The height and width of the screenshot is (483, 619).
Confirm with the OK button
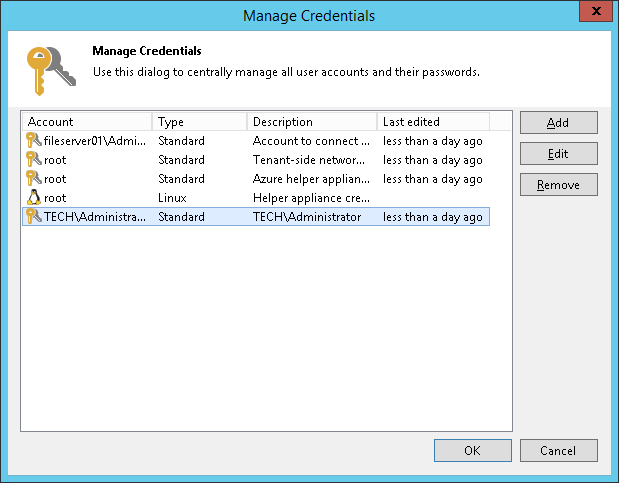(473, 450)
